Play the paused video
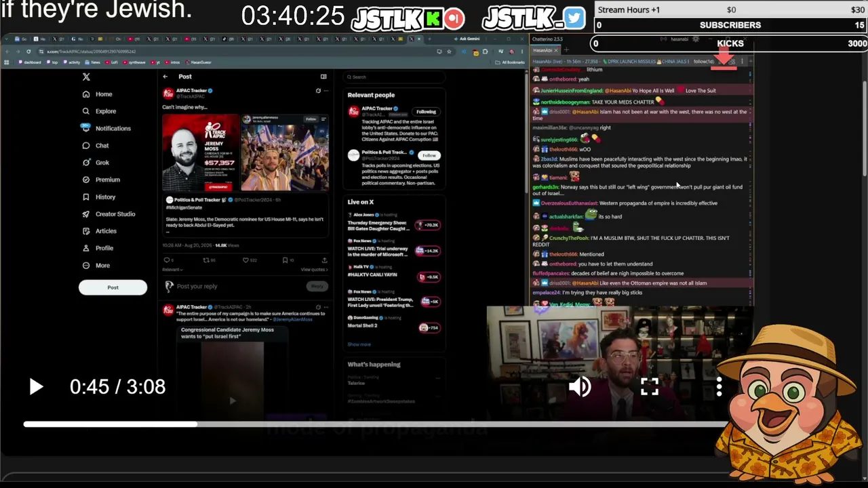 point(36,387)
